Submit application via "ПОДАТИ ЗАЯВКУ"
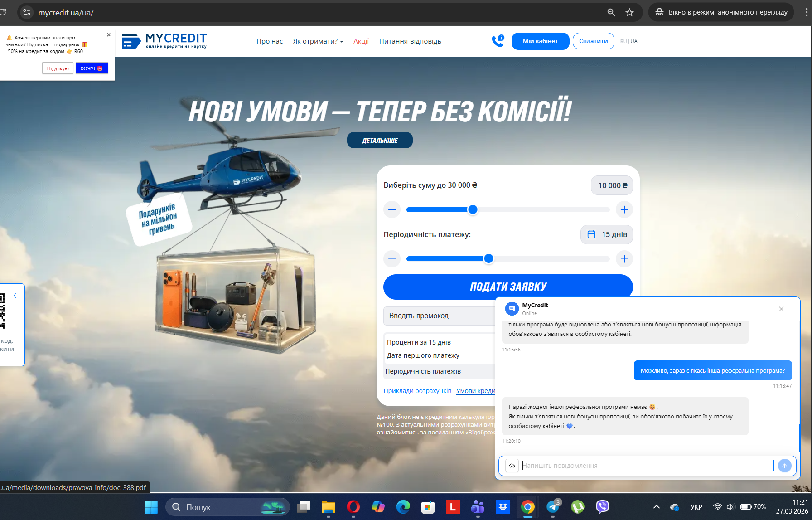 coord(508,287)
